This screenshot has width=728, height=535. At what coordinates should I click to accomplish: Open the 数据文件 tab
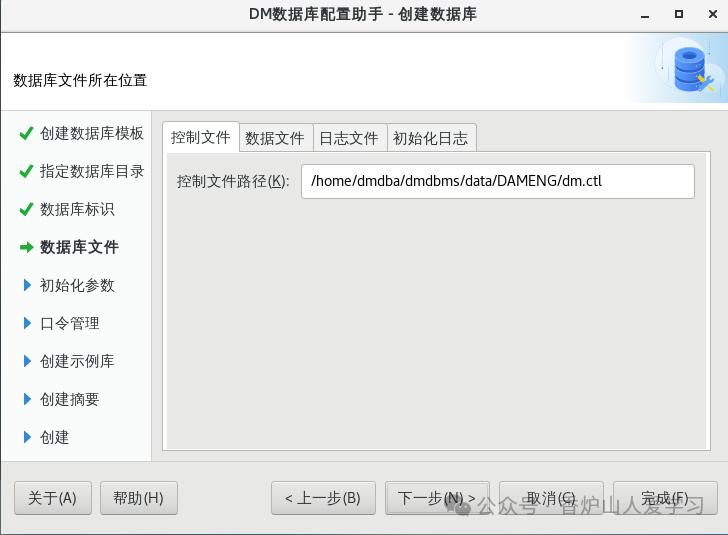pos(275,138)
